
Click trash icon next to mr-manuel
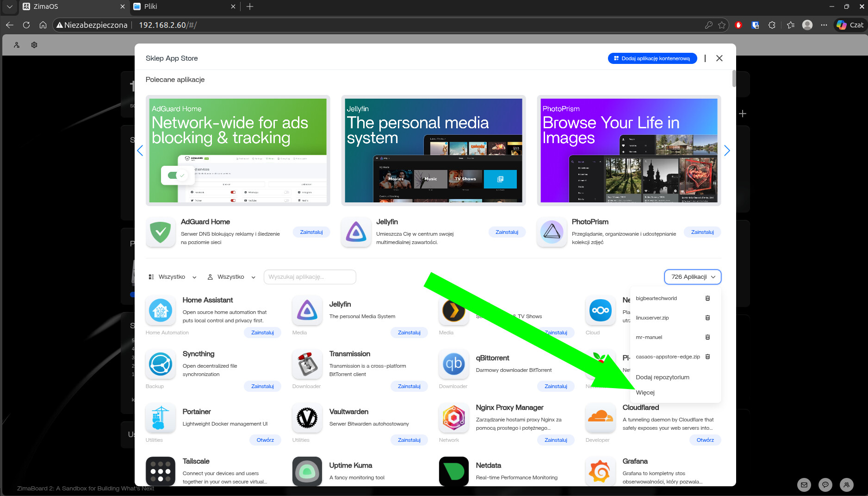tap(707, 337)
